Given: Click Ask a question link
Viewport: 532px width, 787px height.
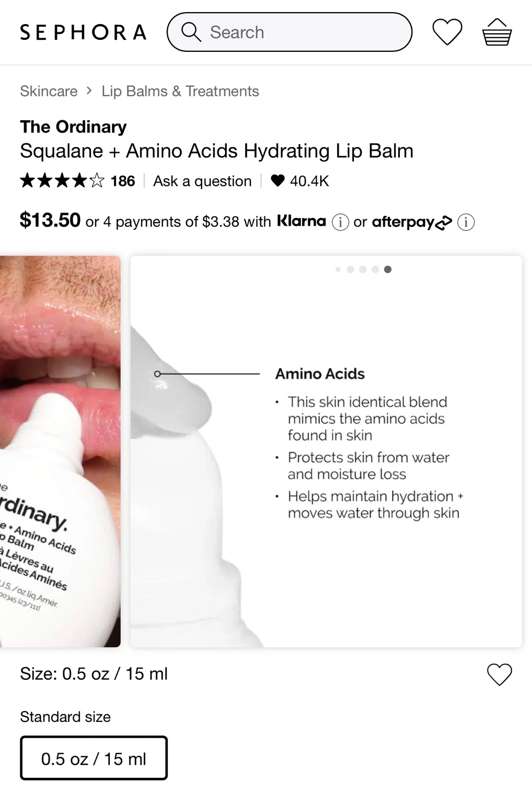Looking at the screenshot, I should (x=202, y=181).
